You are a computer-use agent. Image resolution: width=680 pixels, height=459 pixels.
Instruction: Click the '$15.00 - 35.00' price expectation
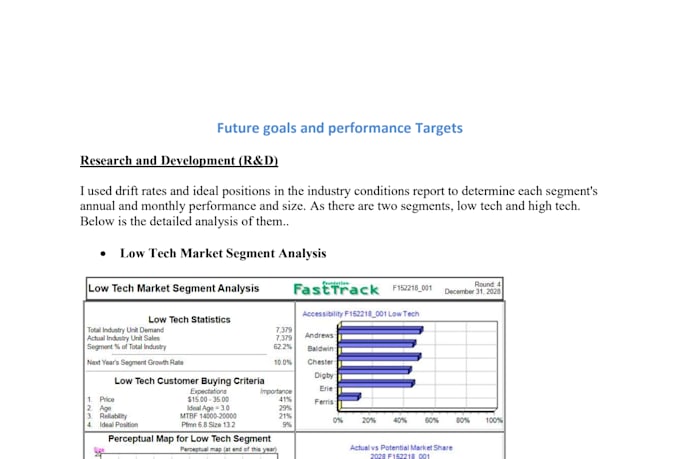click(x=208, y=400)
